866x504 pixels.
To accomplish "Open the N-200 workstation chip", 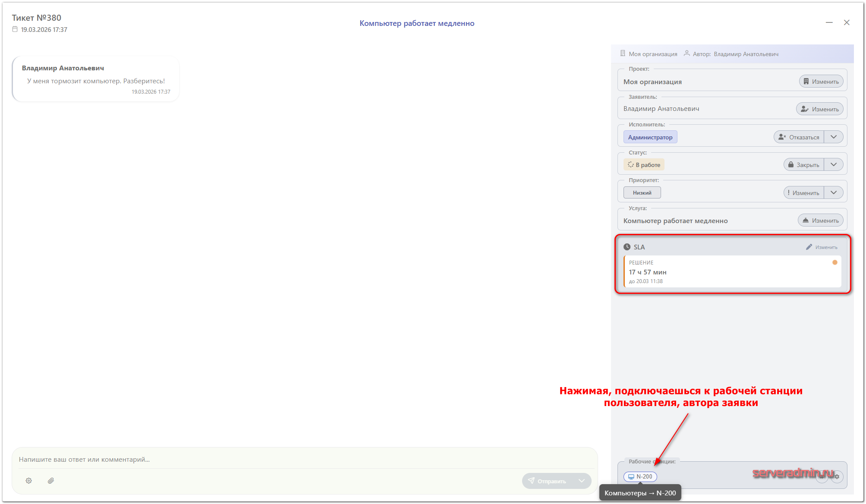I will (640, 476).
